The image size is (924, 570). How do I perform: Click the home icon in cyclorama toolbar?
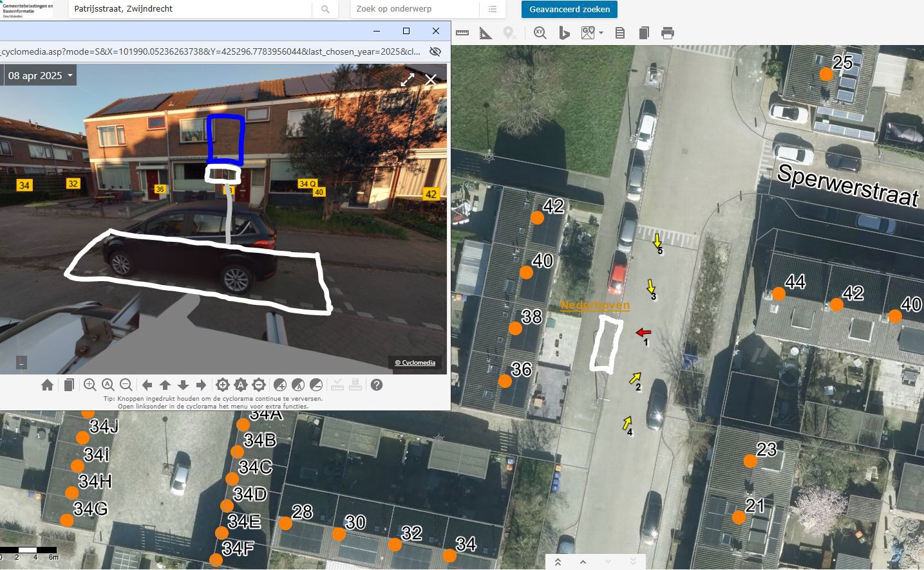(x=47, y=385)
